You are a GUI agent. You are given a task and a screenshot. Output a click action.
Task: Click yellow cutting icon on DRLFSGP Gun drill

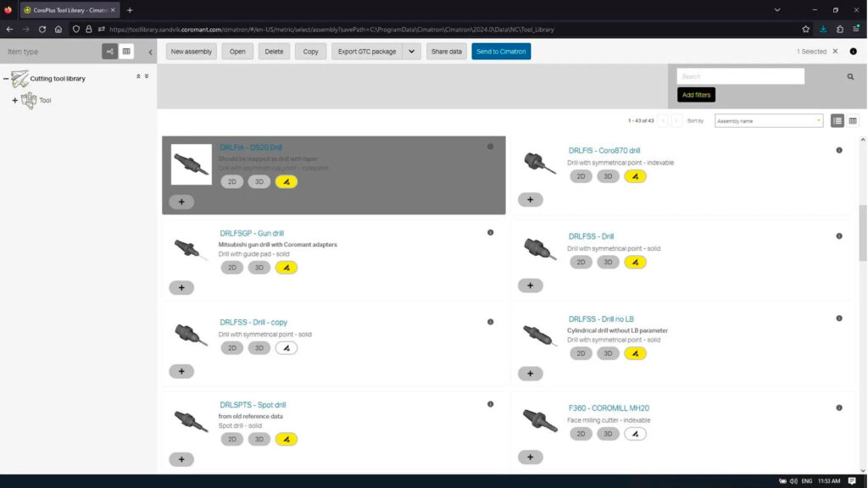pyautogui.click(x=287, y=268)
